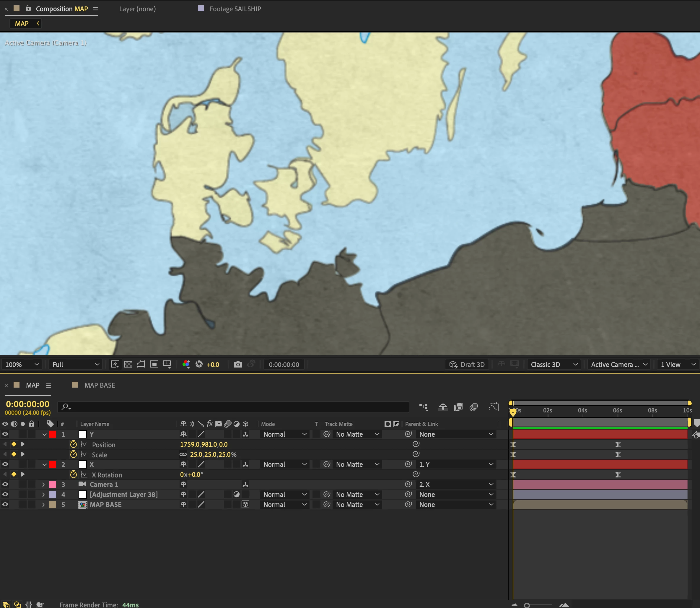This screenshot has height=608, width=700.
Task: Switch to the Footage SAILSHIP tab
Action: (235, 9)
